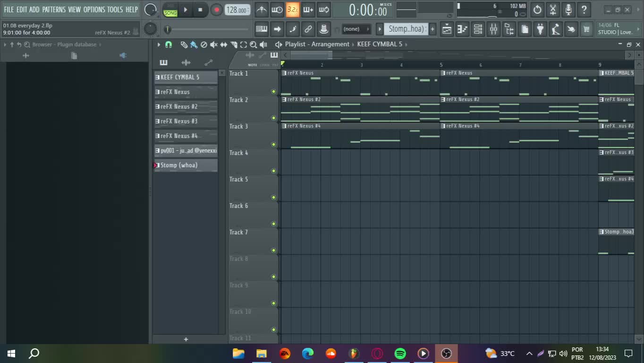This screenshot has height=363, width=644.
Task: Mute Track 6 with its green light
Action: tap(273, 224)
